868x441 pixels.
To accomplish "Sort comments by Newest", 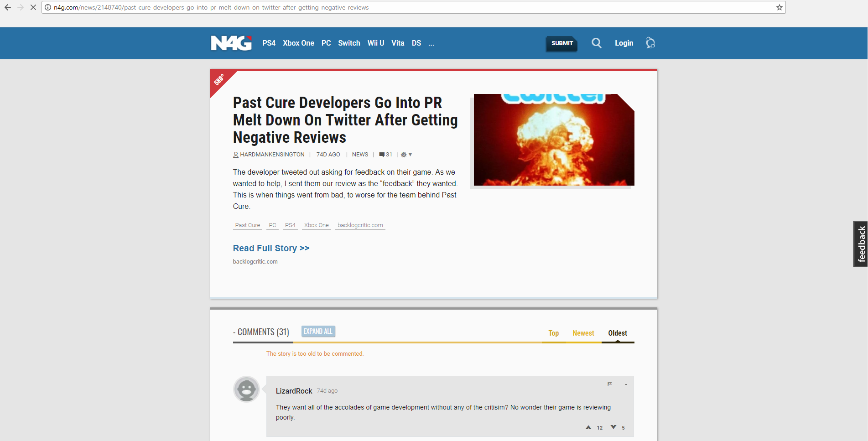I will coord(583,333).
